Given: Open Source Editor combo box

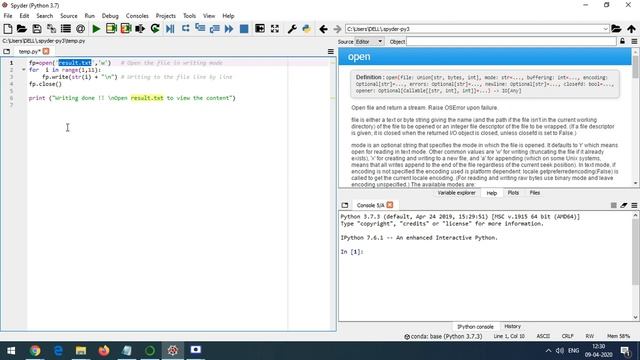Looking at the screenshot, I should coord(369,42).
